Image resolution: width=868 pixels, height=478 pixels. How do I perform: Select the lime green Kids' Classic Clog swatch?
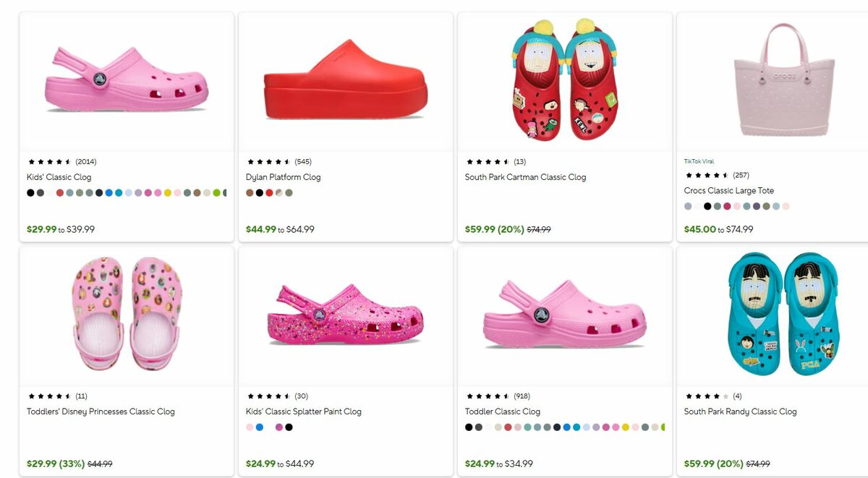click(216, 193)
